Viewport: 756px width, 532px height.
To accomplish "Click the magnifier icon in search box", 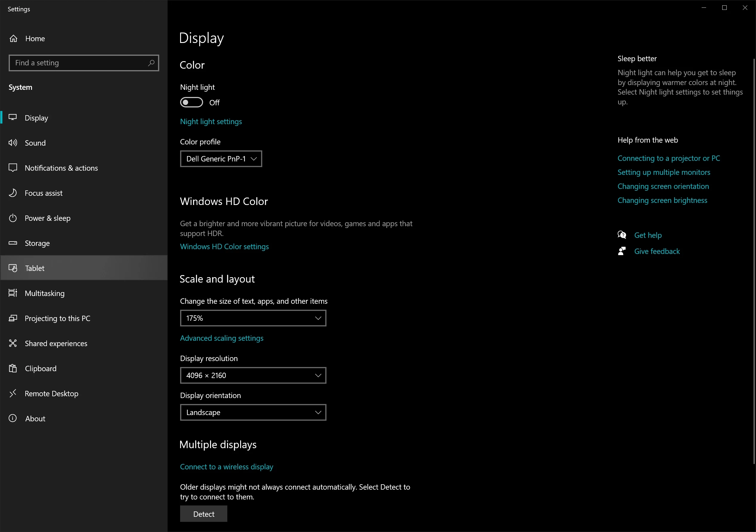I will coord(151,63).
